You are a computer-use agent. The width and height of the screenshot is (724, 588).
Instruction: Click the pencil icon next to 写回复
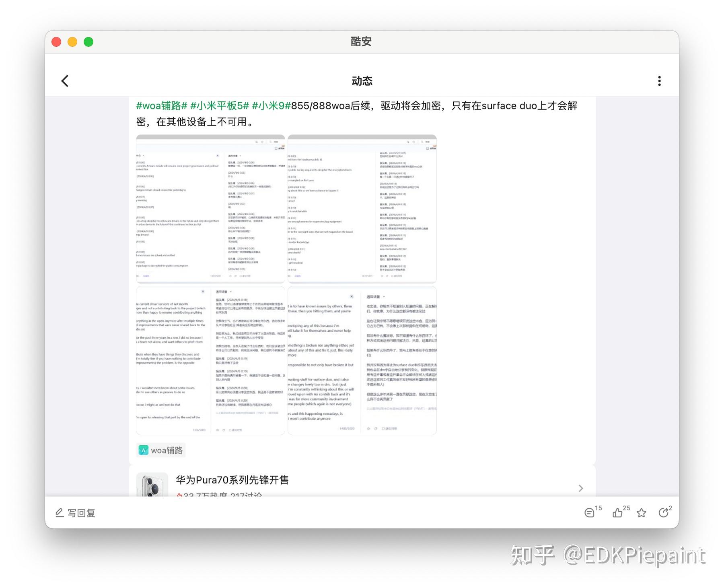(59, 513)
